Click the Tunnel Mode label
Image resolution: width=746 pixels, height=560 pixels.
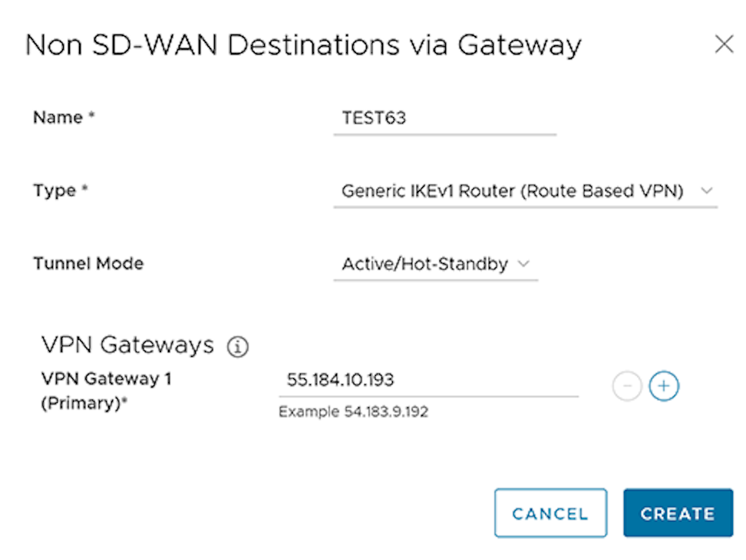[88, 264]
